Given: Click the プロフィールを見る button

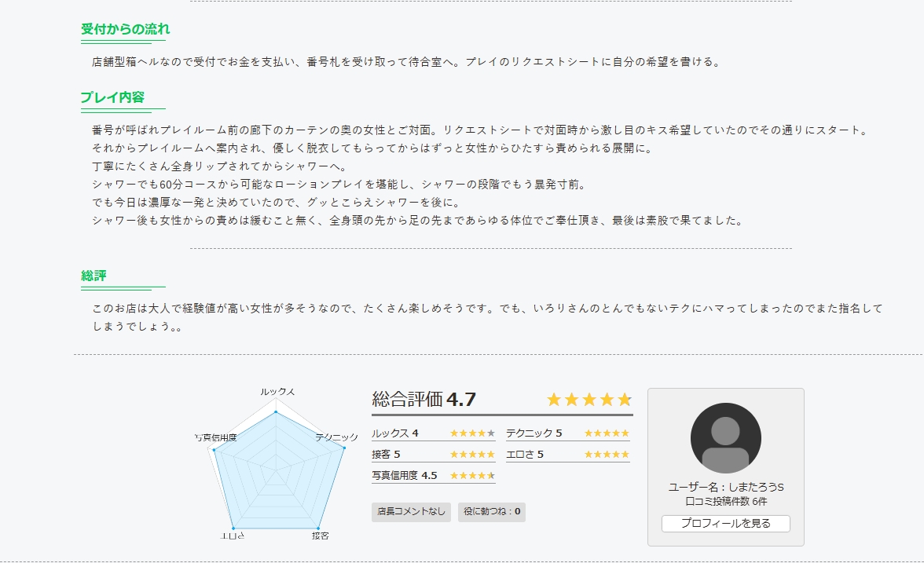Looking at the screenshot, I should pos(725,523).
